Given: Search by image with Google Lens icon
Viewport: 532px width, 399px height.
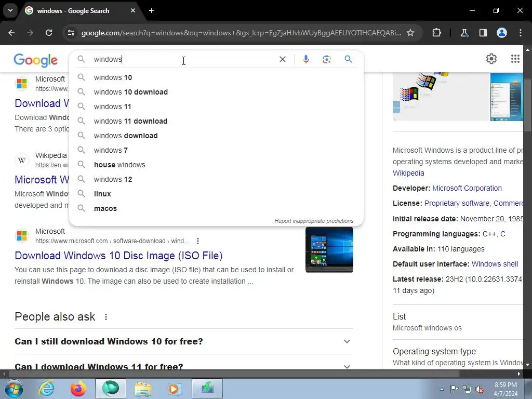Looking at the screenshot, I should [326, 59].
